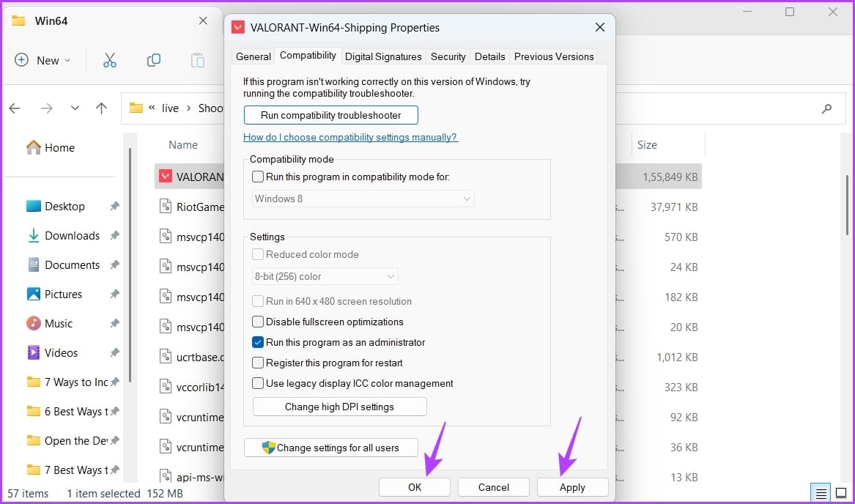Uncheck Run this program as an administrator

(x=258, y=343)
